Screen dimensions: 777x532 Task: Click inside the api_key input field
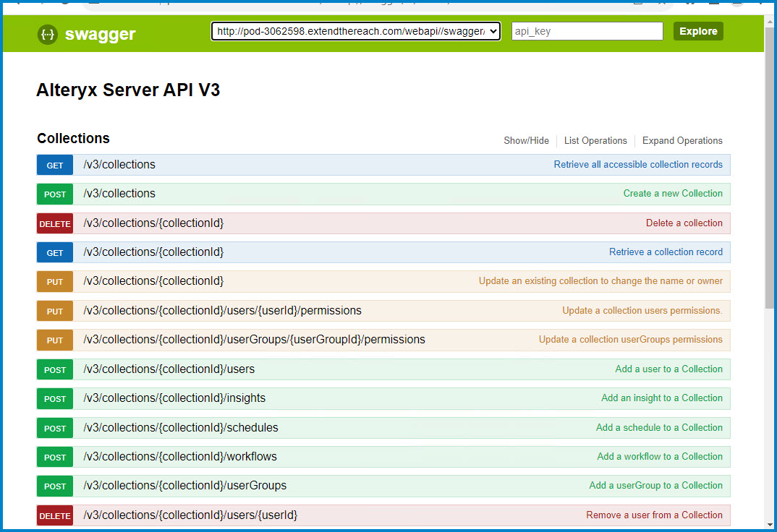point(587,31)
